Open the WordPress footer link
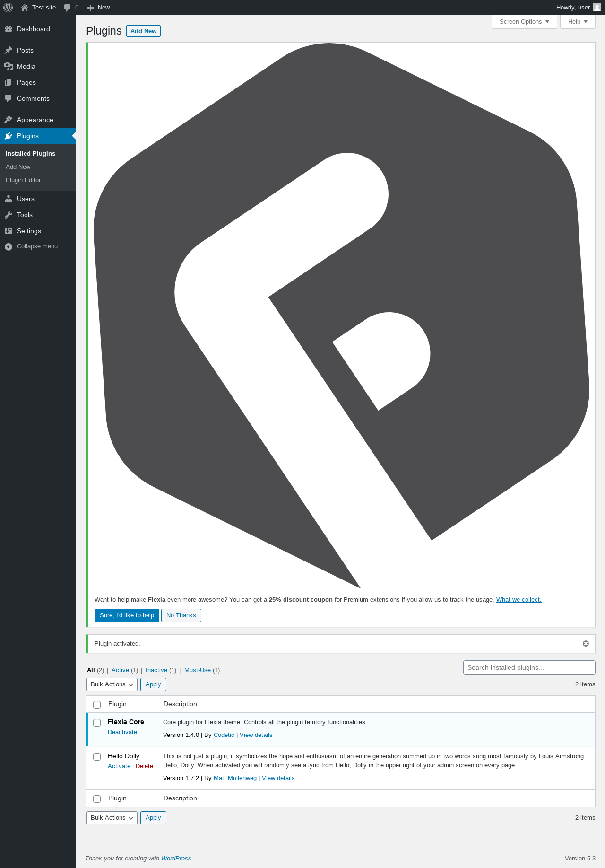This screenshot has height=868, width=605. (x=176, y=859)
